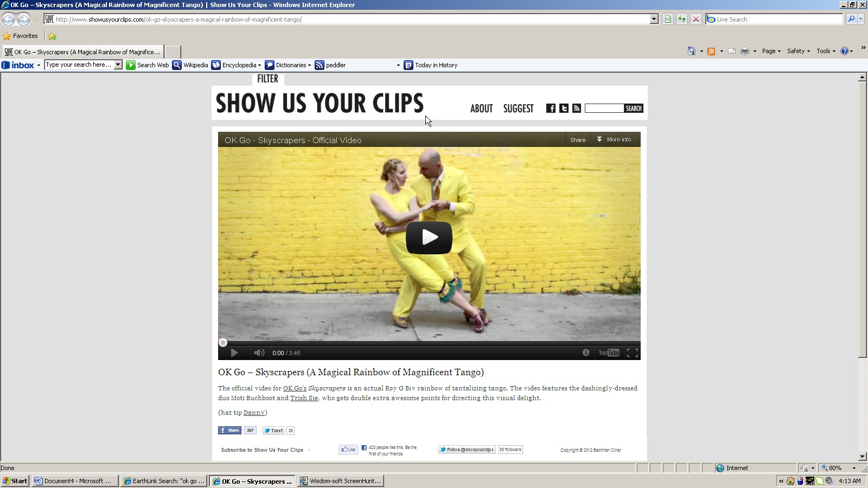Expand More info on the video

click(615, 139)
